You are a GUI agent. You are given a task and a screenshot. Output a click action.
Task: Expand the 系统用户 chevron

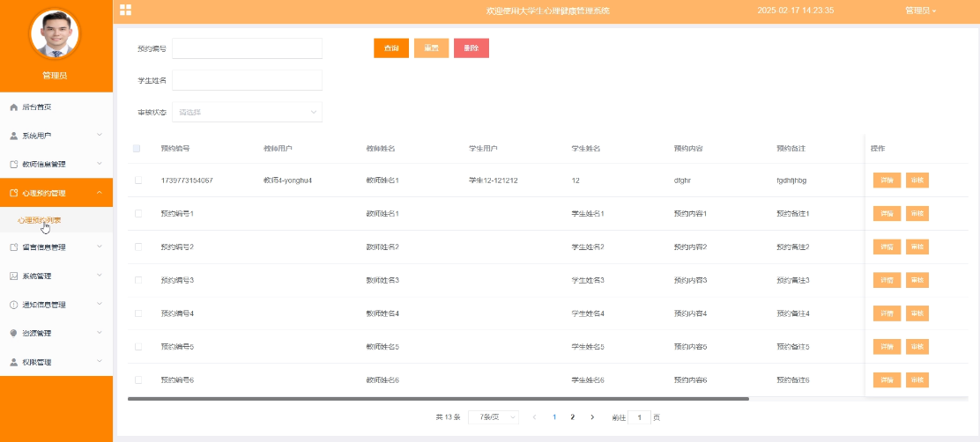coord(100,135)
